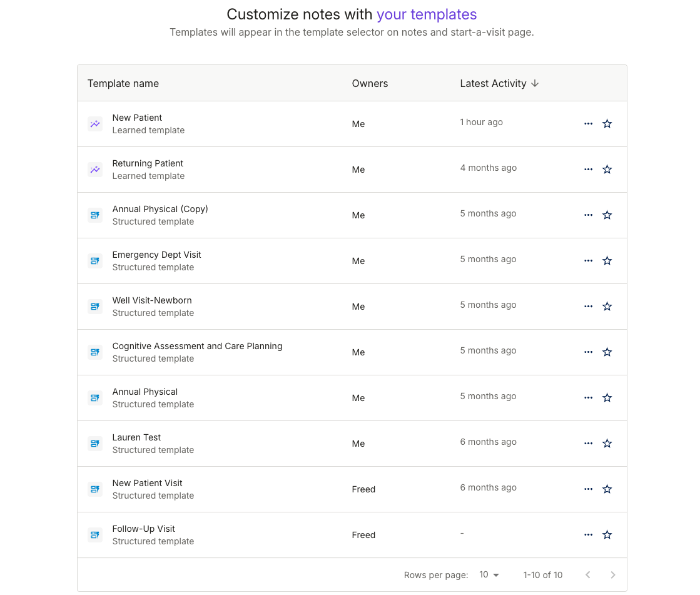Click the Annual Physical (Copy) structured template icon
Image resolution: width=700 pixels, height=595 pixels.
click(95, 215)
